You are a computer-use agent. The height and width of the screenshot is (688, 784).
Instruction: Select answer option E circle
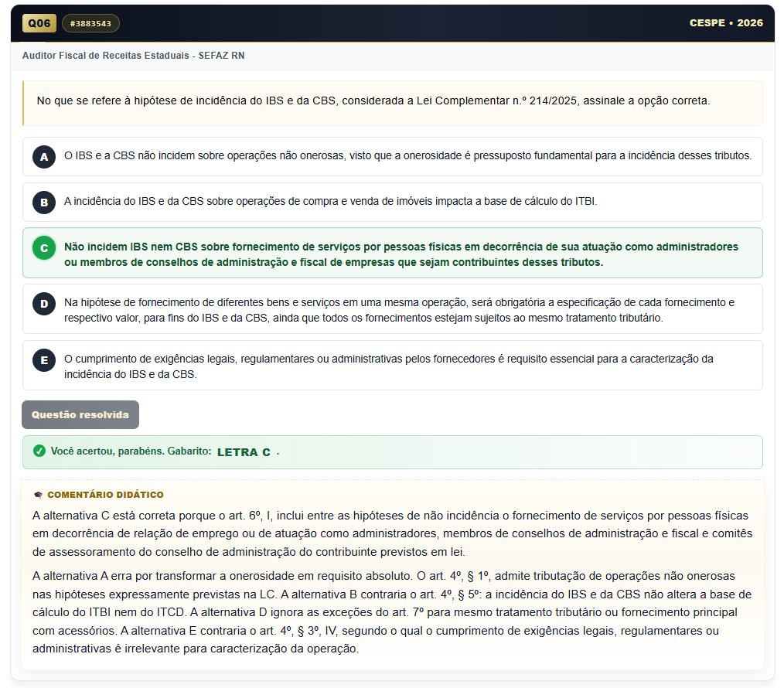click(44, 360)
